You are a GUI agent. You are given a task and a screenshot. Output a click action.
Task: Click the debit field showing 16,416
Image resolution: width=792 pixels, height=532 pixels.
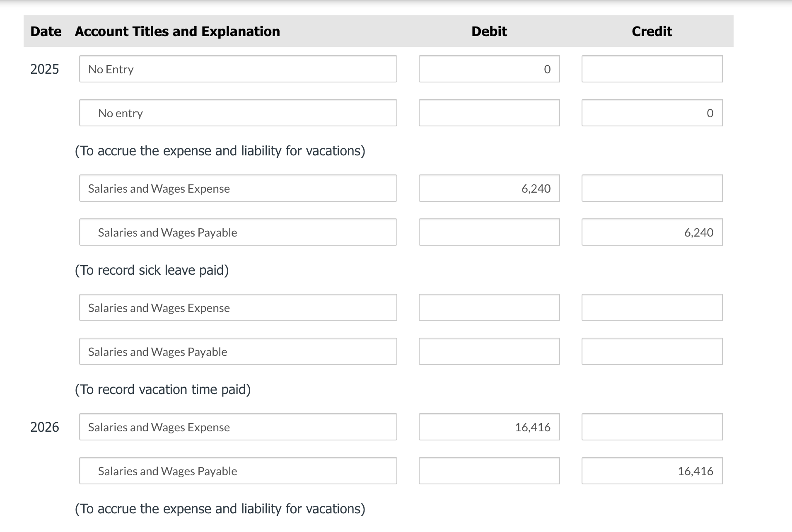pyautogui.click(x=489, y=427)
